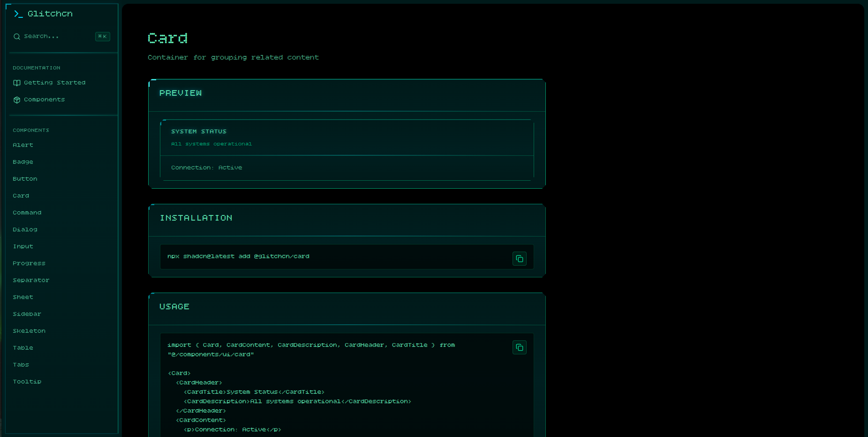Copy the Card usage code snippet
The image size is (868, 437).
point(519,347)
